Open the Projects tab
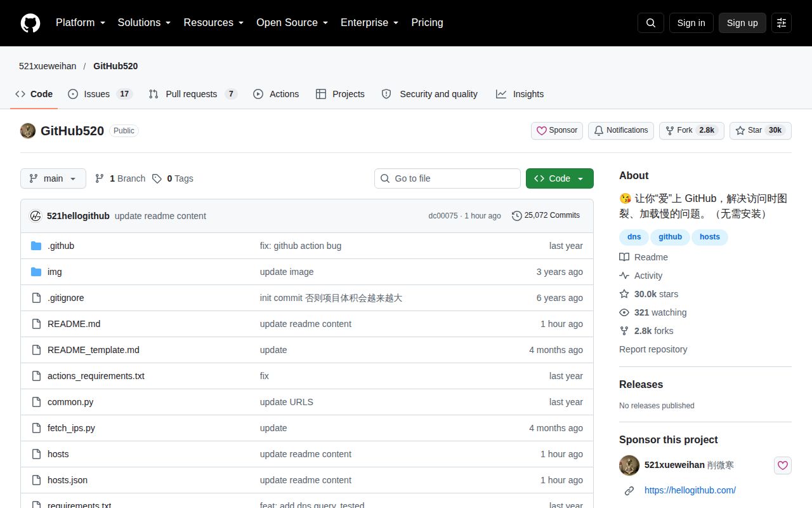 340,94
